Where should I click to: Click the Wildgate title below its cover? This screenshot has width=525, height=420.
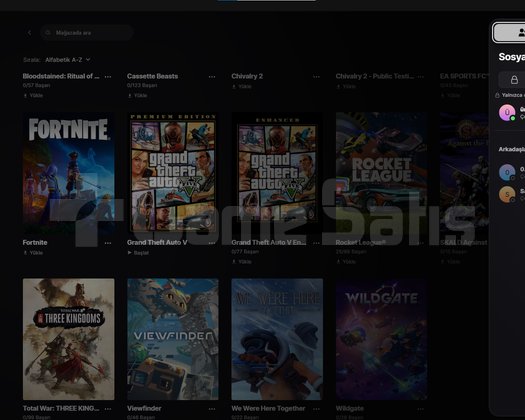click(x=350, y=409)
